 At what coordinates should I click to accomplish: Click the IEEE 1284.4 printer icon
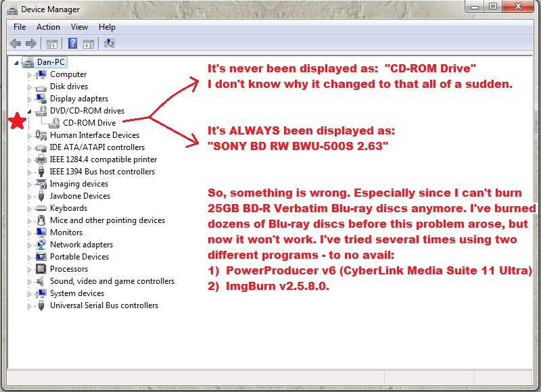pos(41,160)
